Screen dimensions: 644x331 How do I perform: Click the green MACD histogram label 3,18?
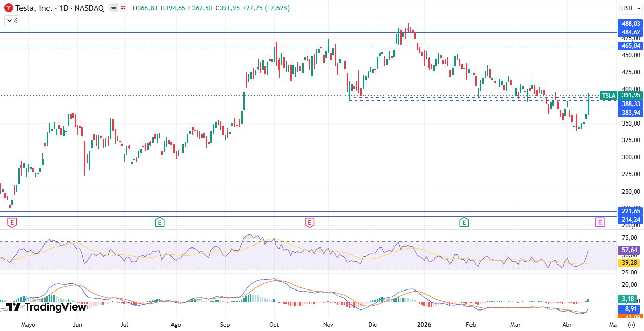[630, 299]
